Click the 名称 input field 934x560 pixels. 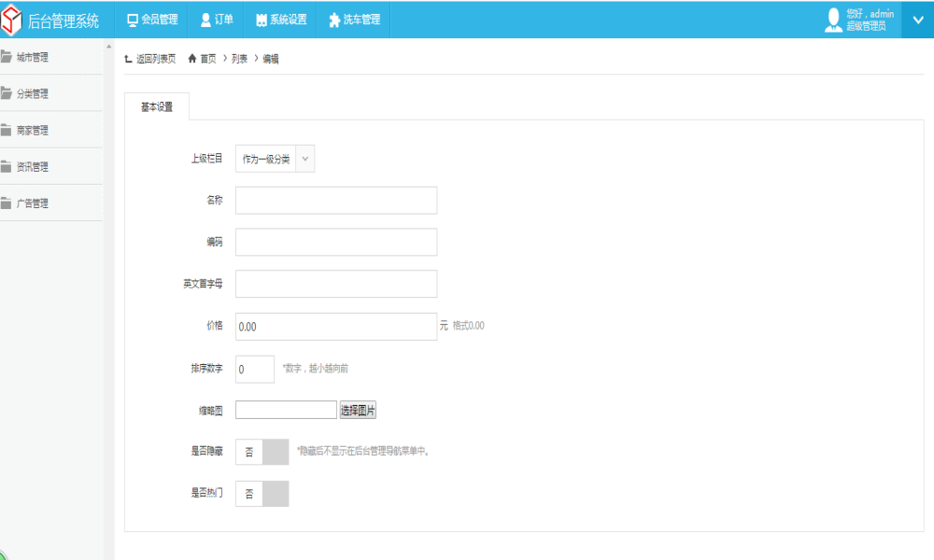336,201
